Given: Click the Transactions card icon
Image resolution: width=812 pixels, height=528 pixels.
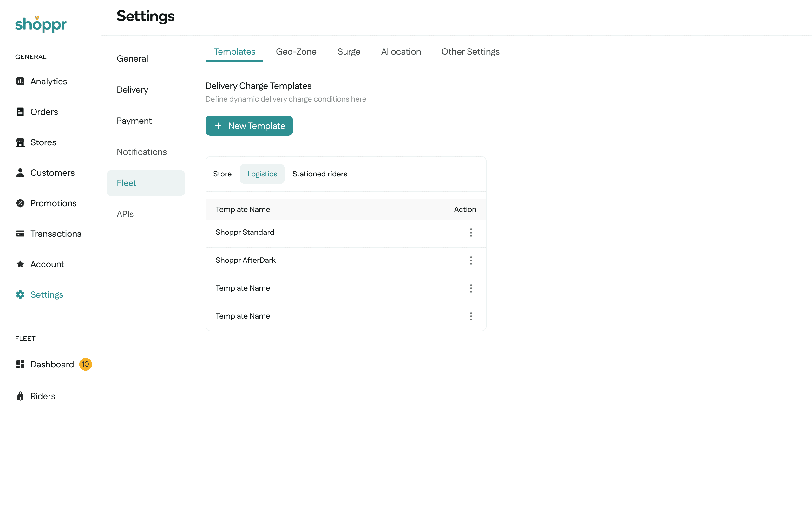Looking at the screenshot, I should click(x=20, y=234).
